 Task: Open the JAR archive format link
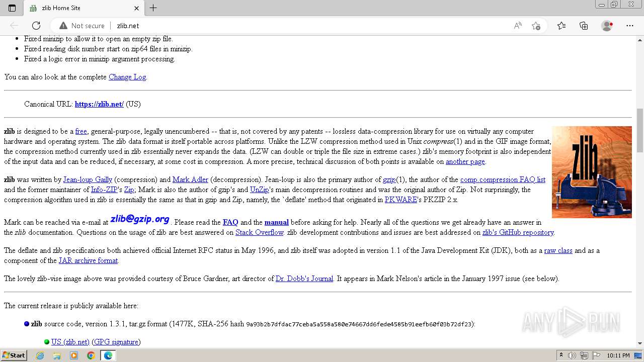click(x=88, y=260)
